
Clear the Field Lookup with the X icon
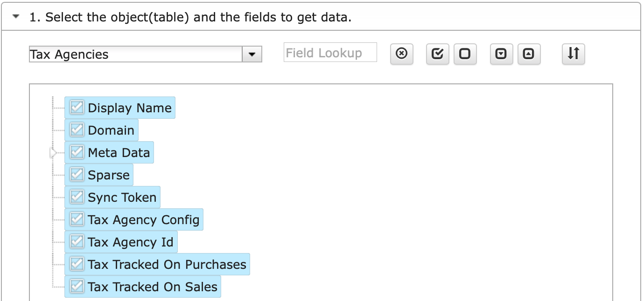click(401, 54)
